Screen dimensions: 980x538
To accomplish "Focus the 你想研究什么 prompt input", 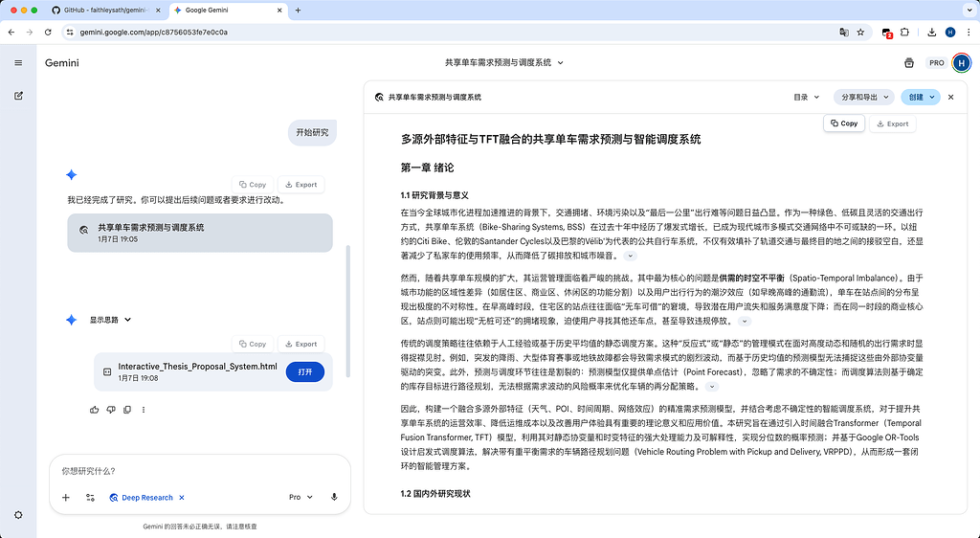I will pyautogui.click(x=200, y=471).
